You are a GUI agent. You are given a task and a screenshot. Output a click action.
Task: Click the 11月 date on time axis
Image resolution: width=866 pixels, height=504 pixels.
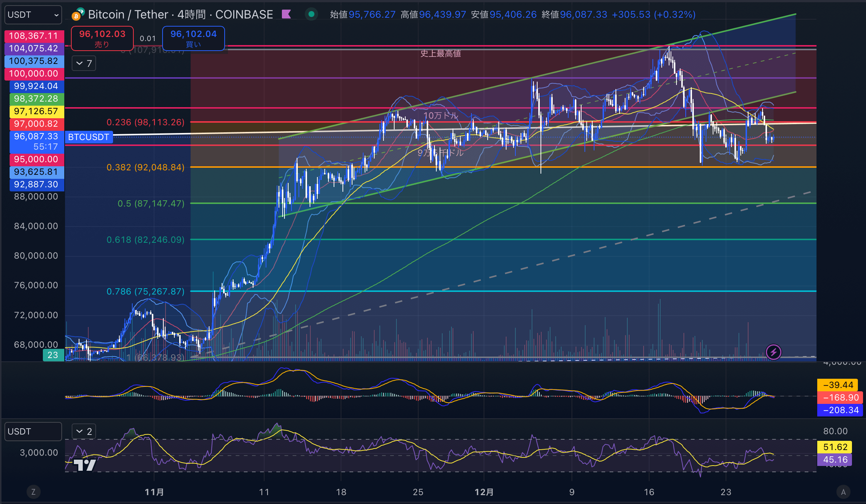[154, 492]
